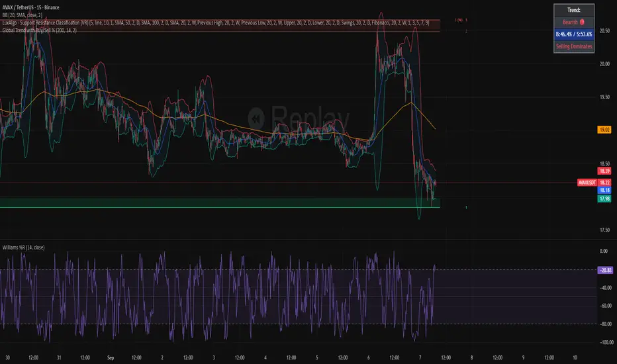Select the Global Trend with Buy/Sell % legend
This screenshot has height=364, width=617.
(39, 30)
